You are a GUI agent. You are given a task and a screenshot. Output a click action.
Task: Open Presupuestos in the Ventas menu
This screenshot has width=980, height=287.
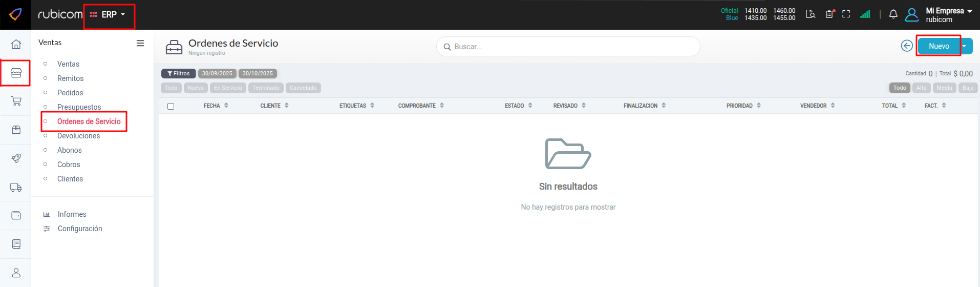(79, 107)
